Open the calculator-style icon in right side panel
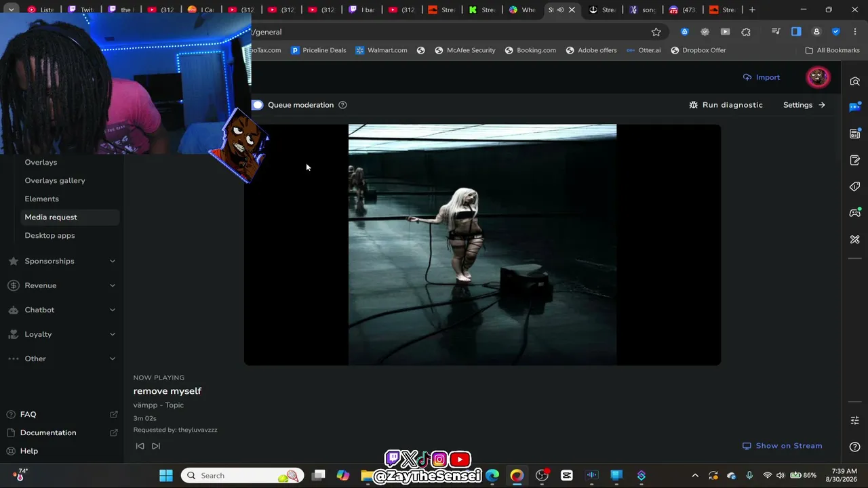Image resolution: width=868 pixels, height=488 pixels. point(854,134)
